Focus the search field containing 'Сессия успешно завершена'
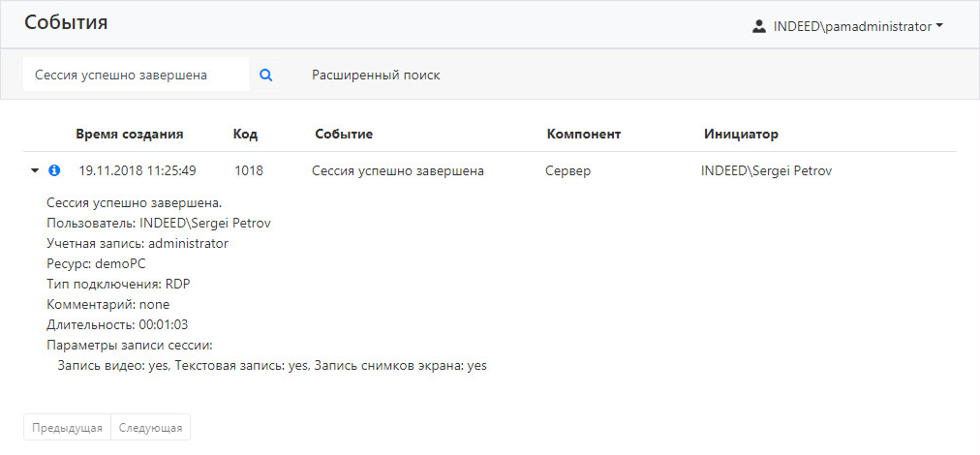Viewport: 980px width, 455px height. click(x=136, y=75)
